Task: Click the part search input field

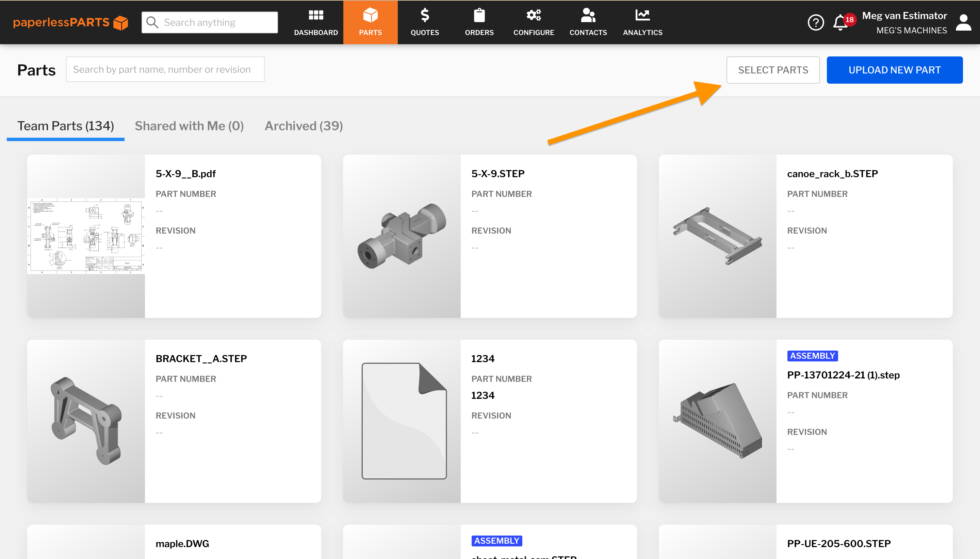Action: (165, 69)
